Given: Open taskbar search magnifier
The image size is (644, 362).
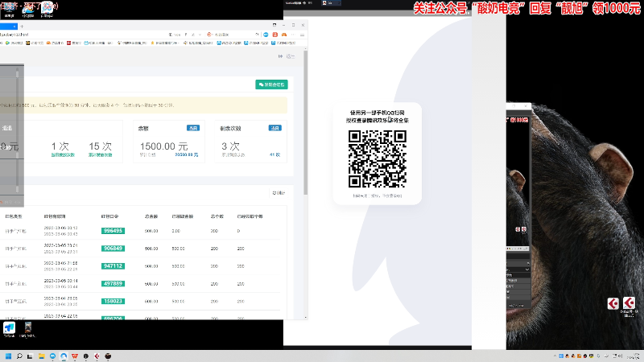Looking at the screenshot, I should pos(19,356).
